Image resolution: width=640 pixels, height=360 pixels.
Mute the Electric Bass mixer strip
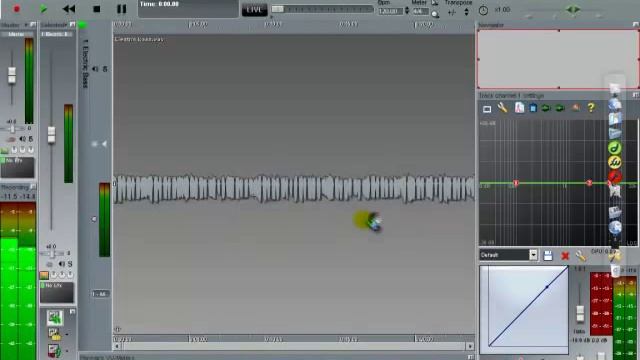point(62,264)
